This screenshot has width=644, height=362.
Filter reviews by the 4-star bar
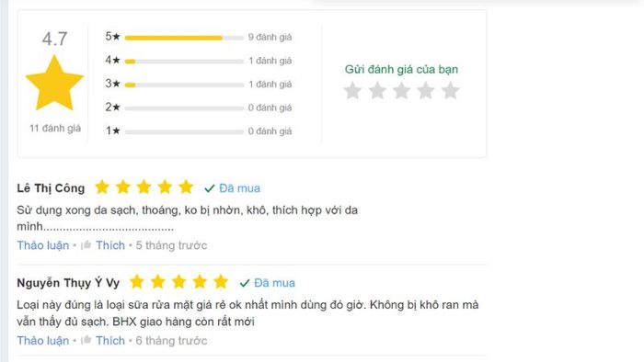(184, 62)
